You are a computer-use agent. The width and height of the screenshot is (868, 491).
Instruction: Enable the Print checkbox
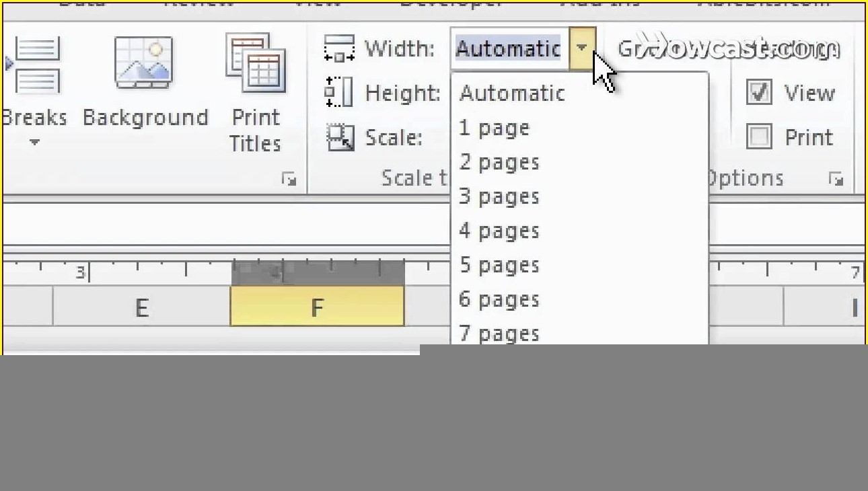coord(759,137)
